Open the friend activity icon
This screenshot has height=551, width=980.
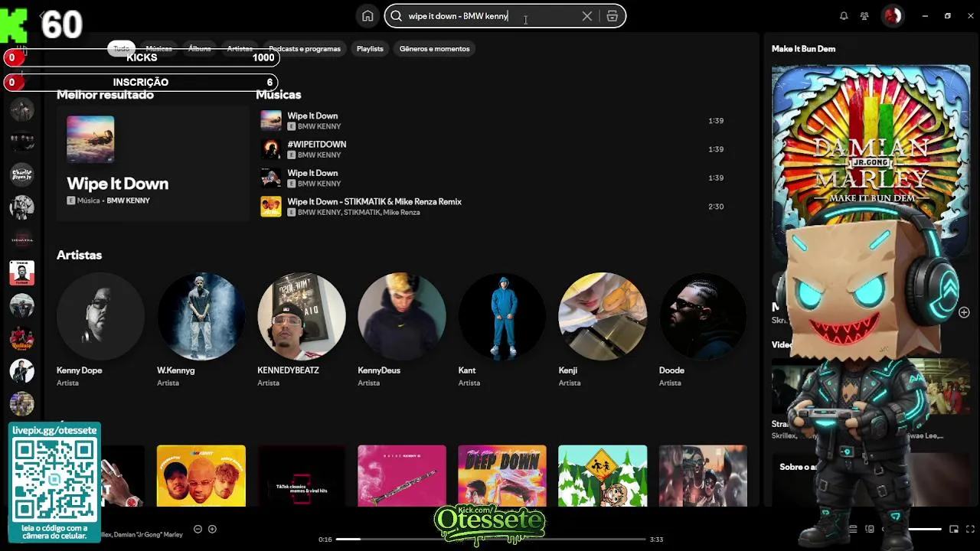coord(864,16)
